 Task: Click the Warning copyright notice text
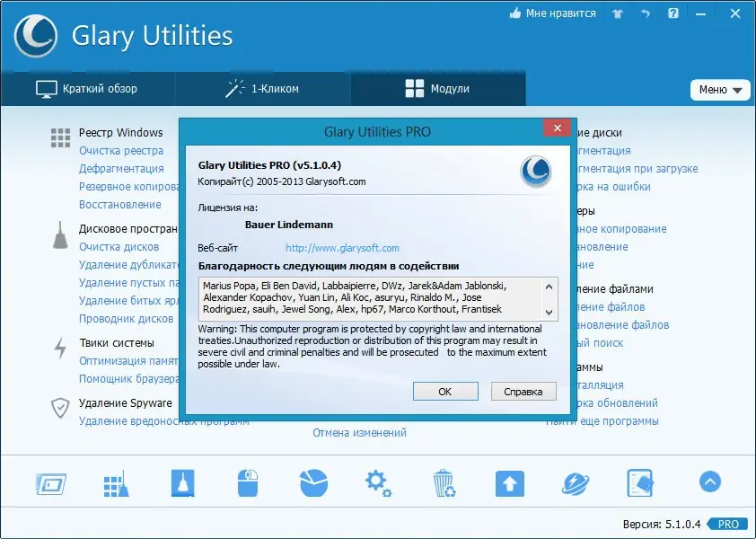click(x=373, y=347)
